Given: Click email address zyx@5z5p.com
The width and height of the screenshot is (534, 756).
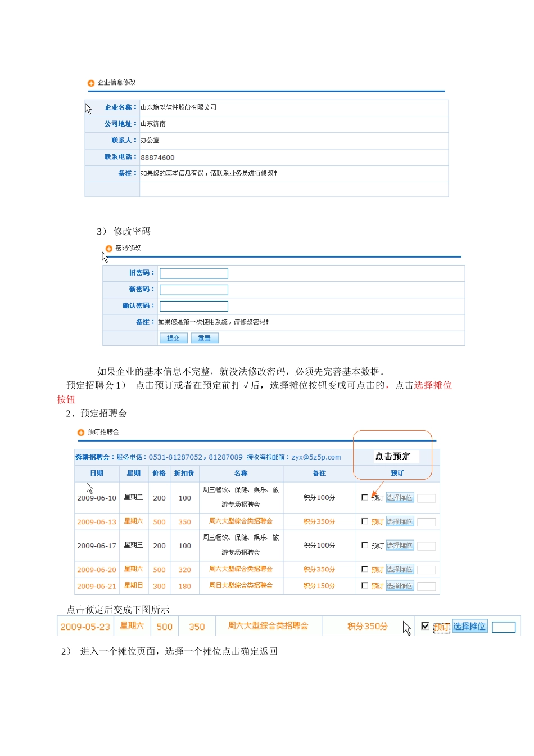Looking at the screenshot, I should pyautogui.click(x=316, y=458).
